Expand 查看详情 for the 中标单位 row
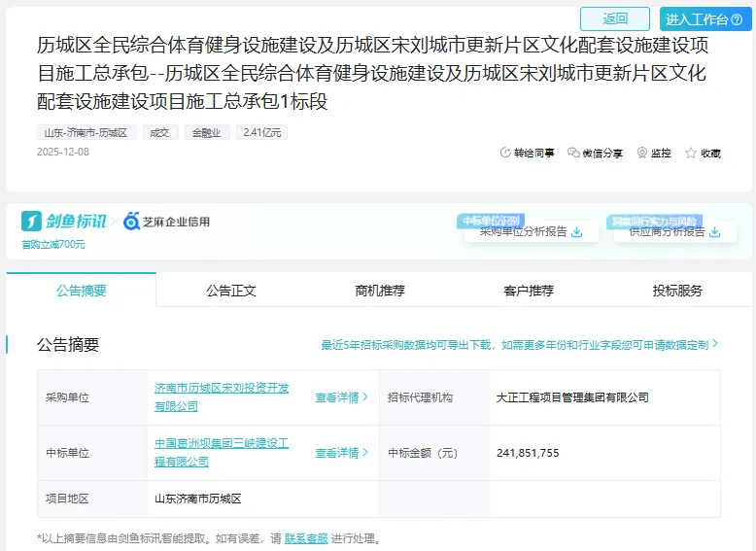 [341, 453]
